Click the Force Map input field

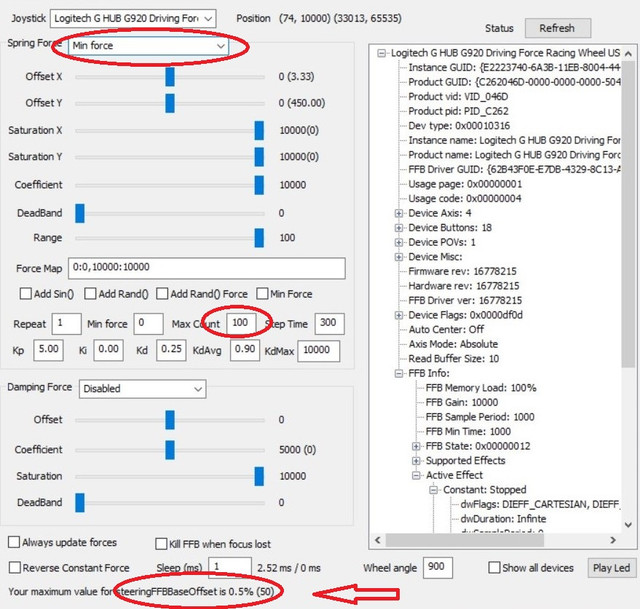point(205,268)
